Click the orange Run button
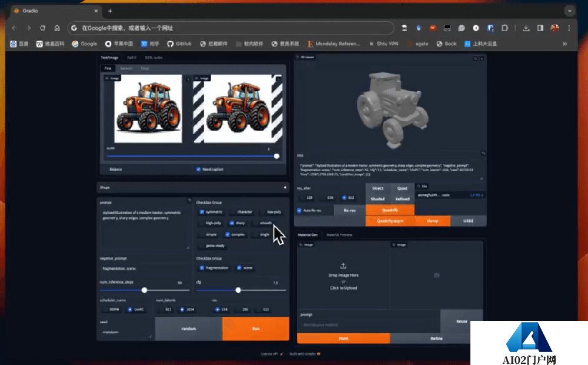588x365 pixels. click(256, 329)
